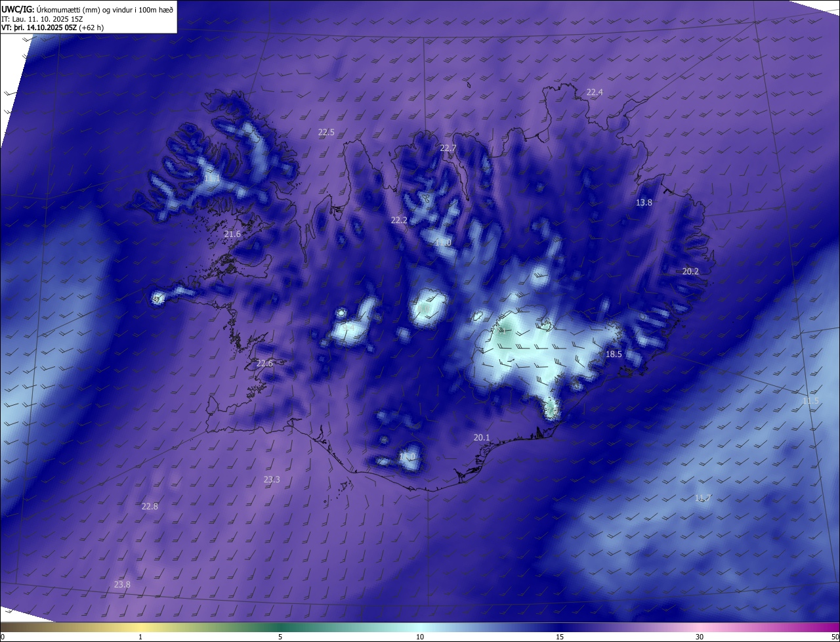Viewport: 840px width, 642px height.
Task: Click the 22.6 value label
Action: point(264,364)
